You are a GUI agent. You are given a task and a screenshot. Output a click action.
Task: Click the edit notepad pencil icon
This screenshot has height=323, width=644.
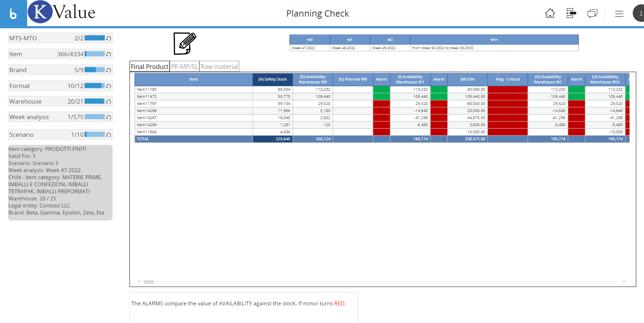click(x=185, y=43)
